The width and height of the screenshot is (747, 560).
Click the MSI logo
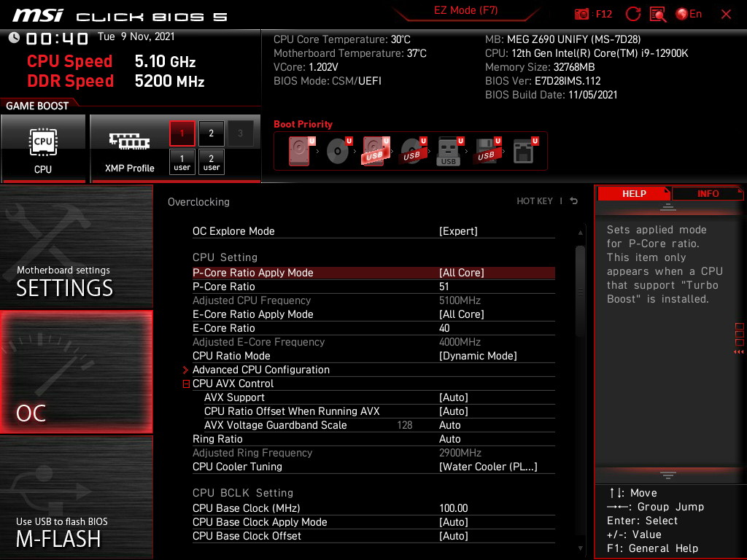[x=38, y=16]
